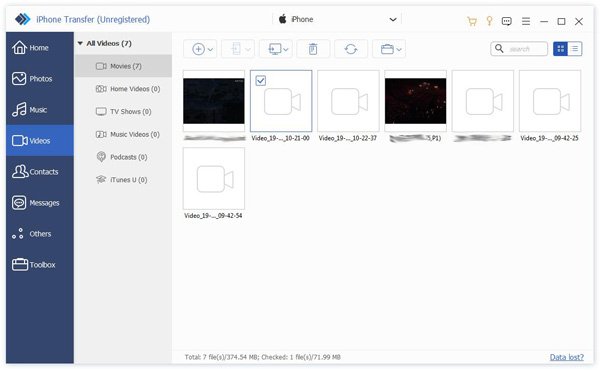The width and height of the screenshot is (600, 370).
Task: Click the iPhone Transfer app logo
Action: click(x=23, y=19)
